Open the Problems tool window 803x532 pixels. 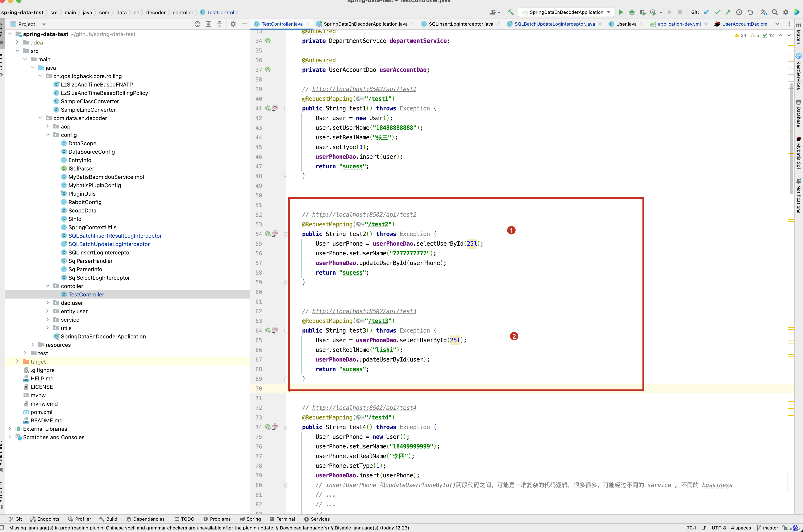(217, 519)
